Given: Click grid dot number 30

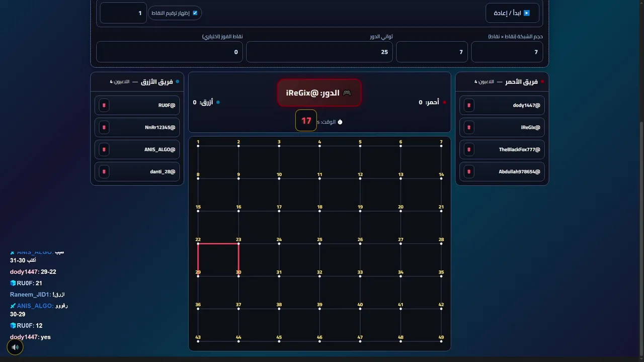Looking at the screenshot, I should [x=238, y=276].
